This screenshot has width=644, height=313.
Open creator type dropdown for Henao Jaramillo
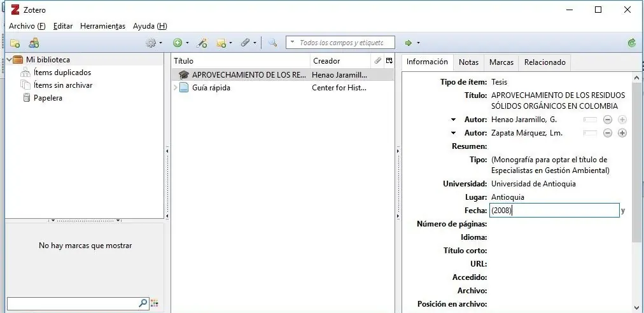pos(454,120)
